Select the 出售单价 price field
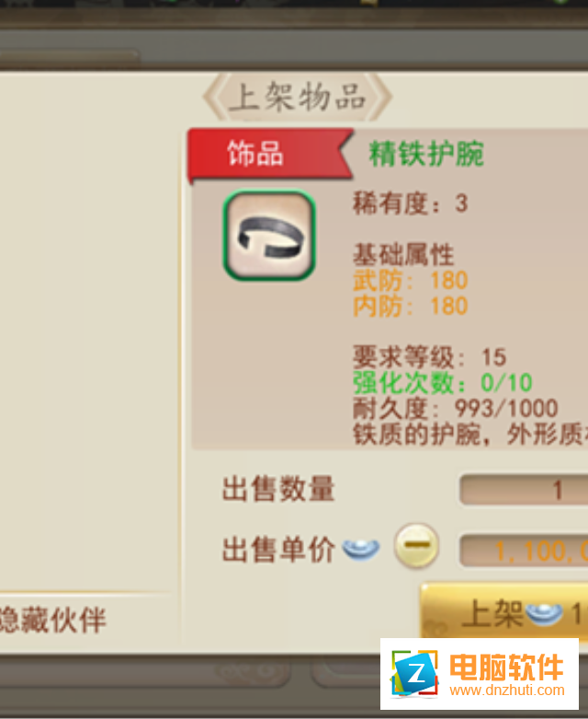The height and width of the screenshot is (719, 588). [x=524, y=550]
